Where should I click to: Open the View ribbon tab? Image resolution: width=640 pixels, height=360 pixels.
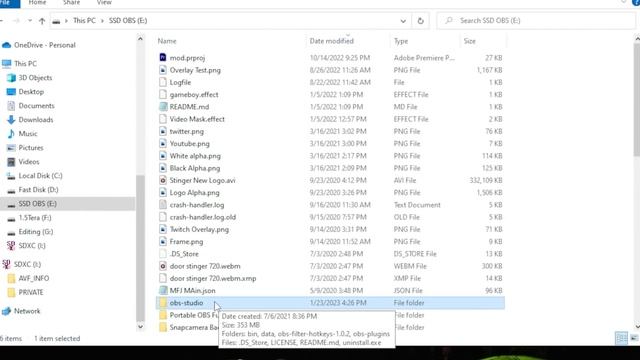point(104,2)
